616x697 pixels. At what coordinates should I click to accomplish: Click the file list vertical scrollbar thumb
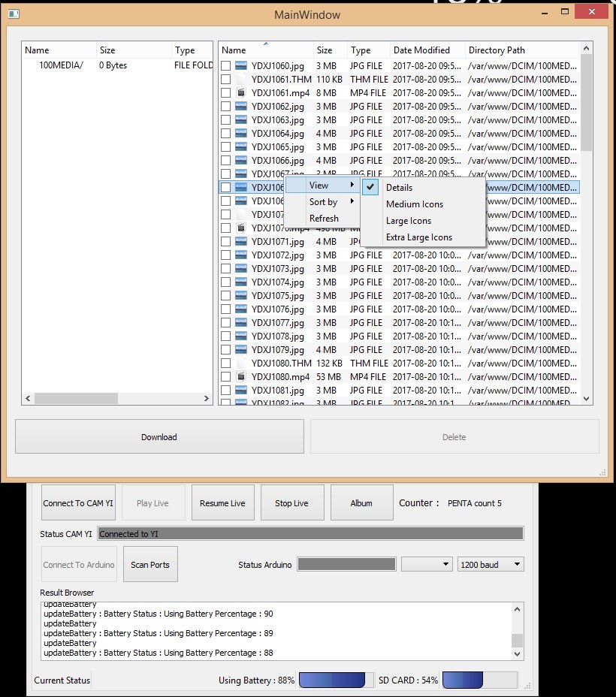tap(586, 102)
